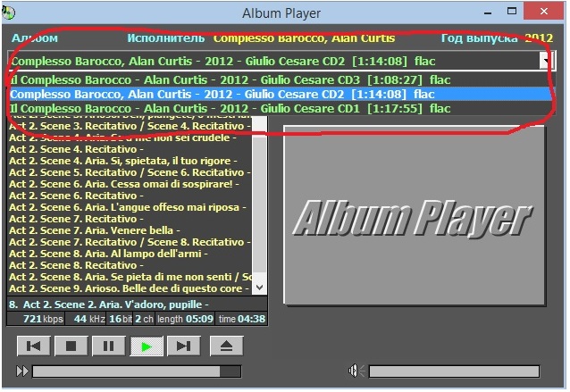This screenshot has width=570, height=392.
Task: Maximize the Album Player window
Action: point(512,12)
